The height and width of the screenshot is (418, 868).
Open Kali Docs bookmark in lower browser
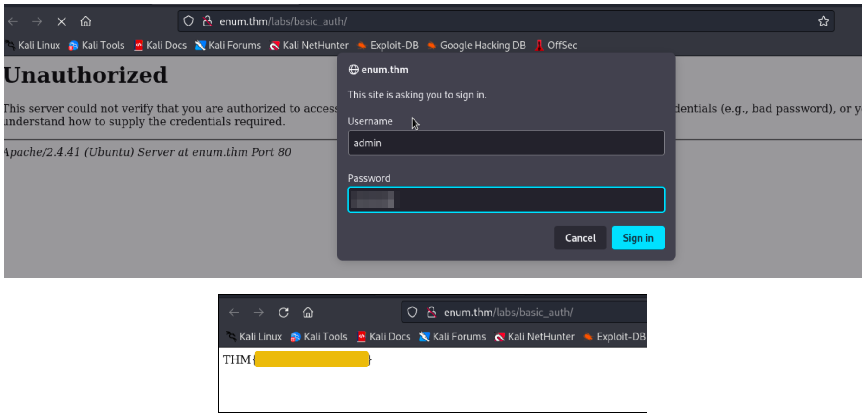click(x=384, y=337)
